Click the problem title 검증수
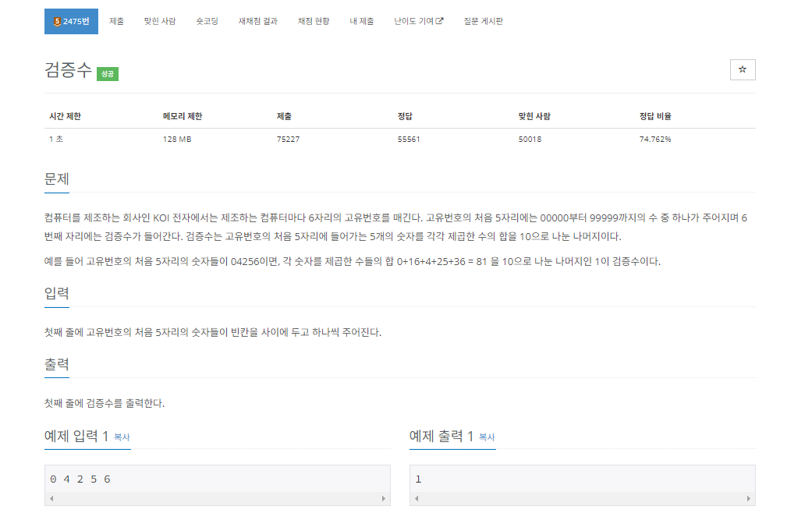This screenshot has width=812, height=520. click(x=68, y=69)
